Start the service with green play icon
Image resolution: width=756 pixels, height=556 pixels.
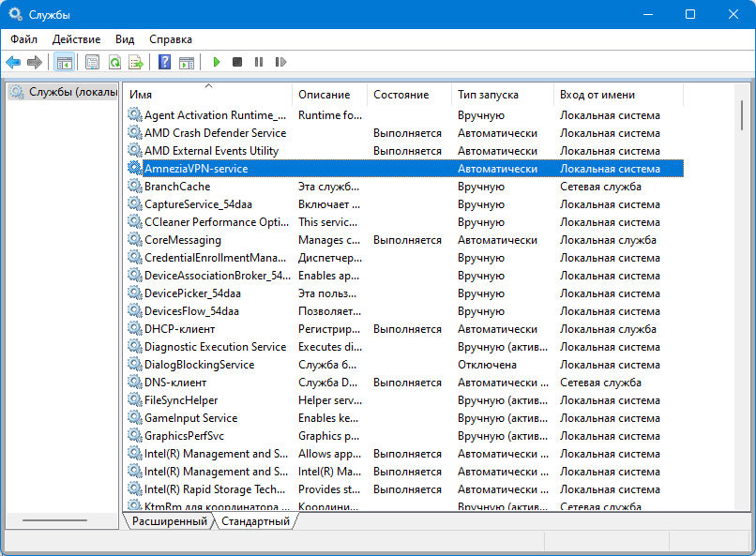pyautogui.click(x=216, y=62)
